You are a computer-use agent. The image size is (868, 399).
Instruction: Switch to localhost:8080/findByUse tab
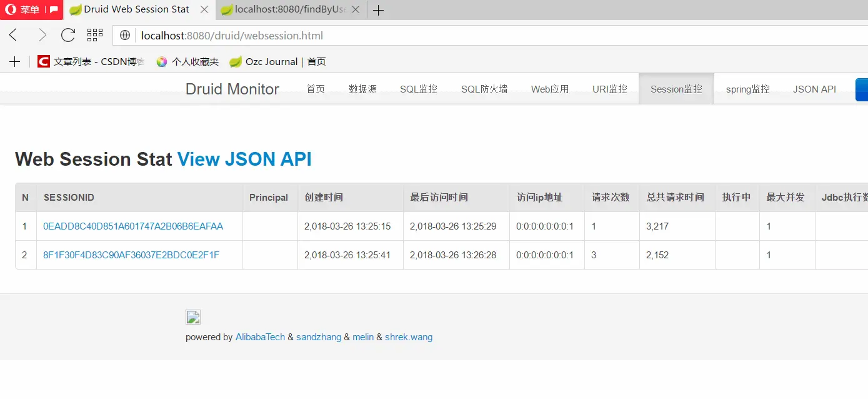(291, 9)
